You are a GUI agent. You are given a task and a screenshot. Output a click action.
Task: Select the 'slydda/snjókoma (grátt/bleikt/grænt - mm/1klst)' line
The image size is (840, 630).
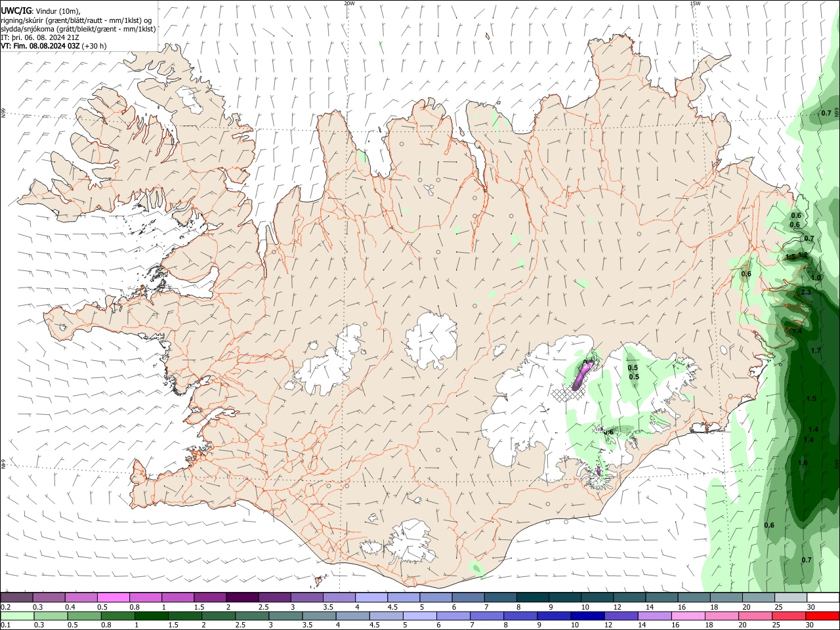point(78,29)
